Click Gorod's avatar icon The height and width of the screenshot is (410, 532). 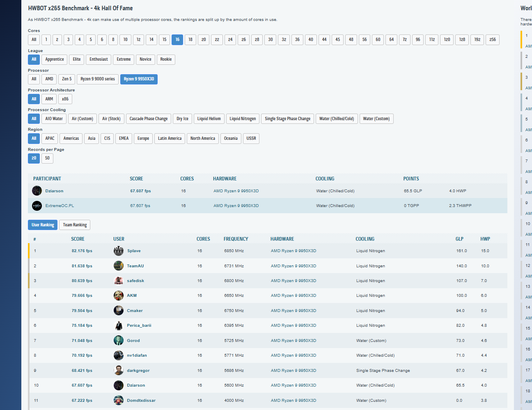(119, 340)
